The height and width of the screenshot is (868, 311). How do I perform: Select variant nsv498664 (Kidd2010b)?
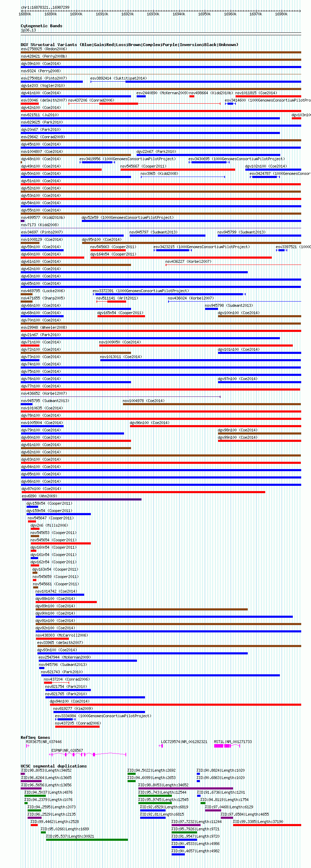[x=211, y=93]
